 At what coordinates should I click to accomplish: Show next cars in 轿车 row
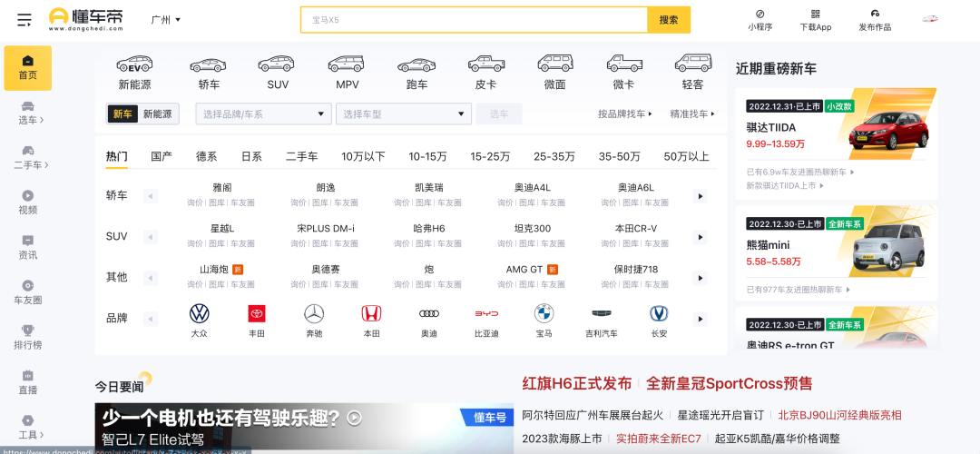coord(700,196)
